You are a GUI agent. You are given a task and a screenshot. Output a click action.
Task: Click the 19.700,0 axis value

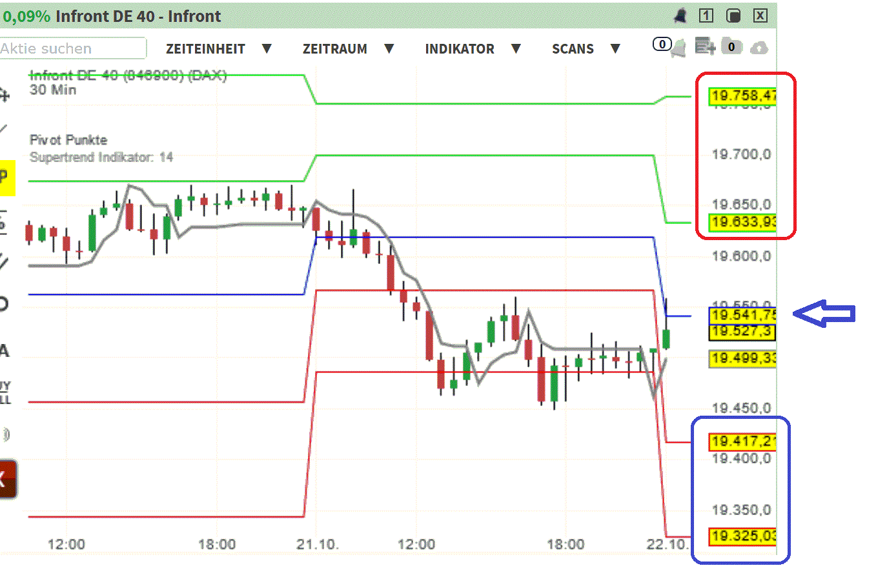(x=741, y=154)
